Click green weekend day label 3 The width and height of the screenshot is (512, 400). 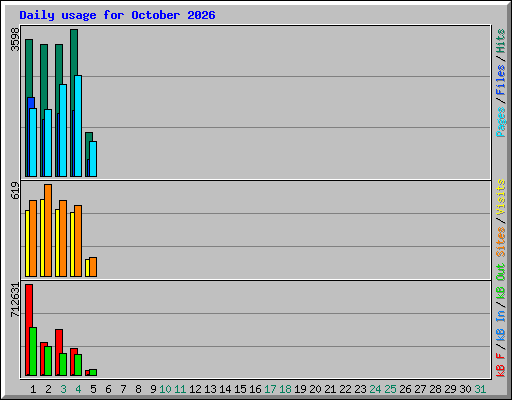pos(63,389)
